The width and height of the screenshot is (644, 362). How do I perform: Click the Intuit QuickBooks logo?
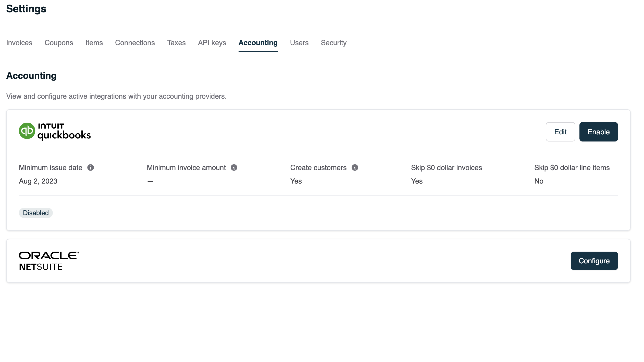point(55,132)
